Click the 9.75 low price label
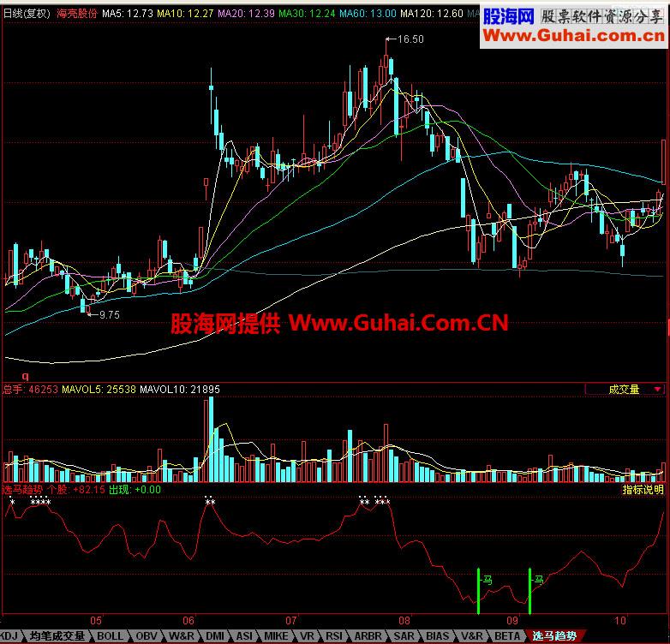This screenshot has height=644, width=670. [x=110, y=315]
